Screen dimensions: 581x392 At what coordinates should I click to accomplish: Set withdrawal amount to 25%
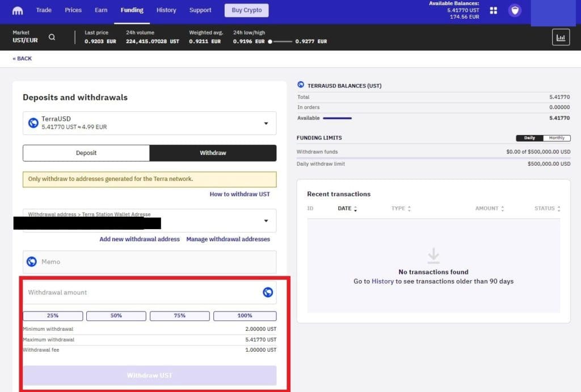pyautogui.click(x=53, y=315)
